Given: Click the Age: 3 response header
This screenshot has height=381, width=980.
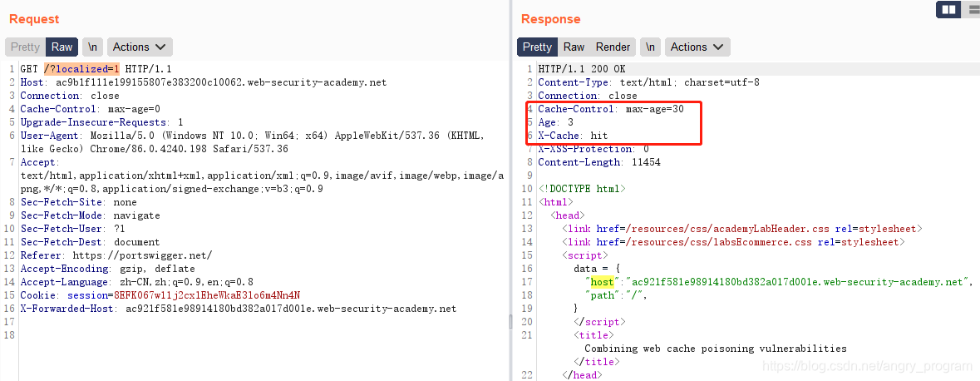Looking at the screenshot, I should [x=555, y=122].
